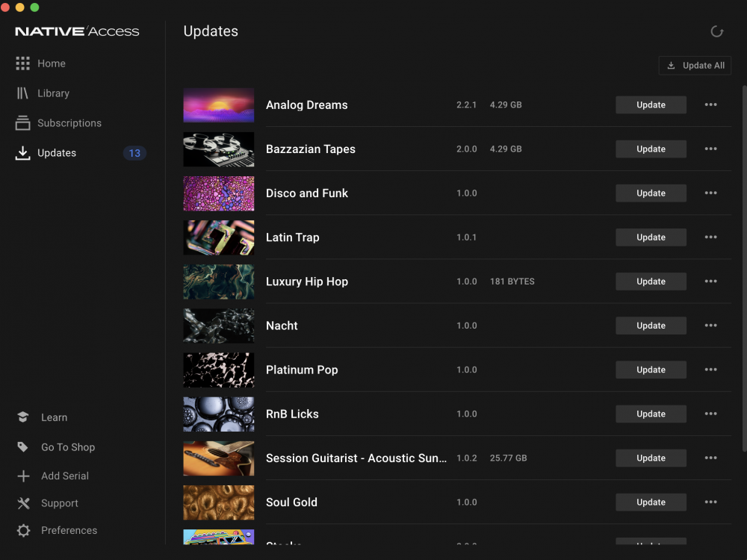Click the Bazzazian Tapes reel thumbnail

[219, 149]
